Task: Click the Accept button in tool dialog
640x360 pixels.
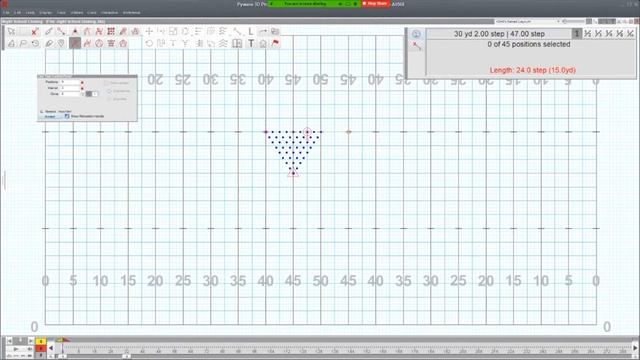Action: [50, 117]
